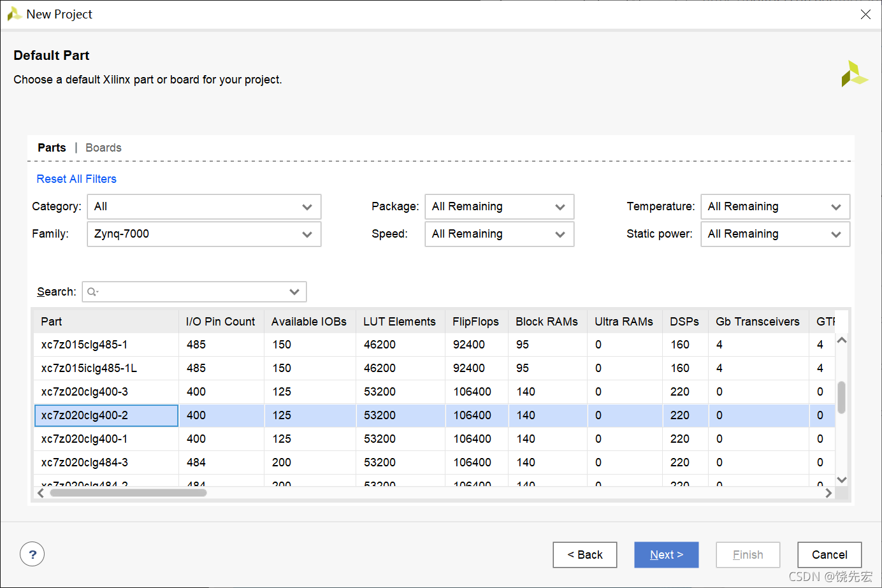The height and width of the screenshot is (588, 882).
Task: Open the Category dropdown
Action: [x=204, y=206]
